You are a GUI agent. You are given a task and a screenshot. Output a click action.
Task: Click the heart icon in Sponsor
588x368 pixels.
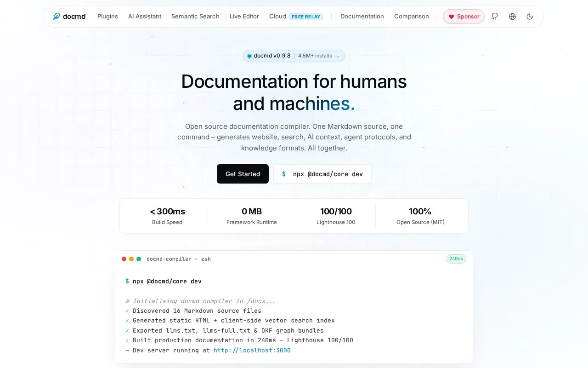click(x=451, y=17)
